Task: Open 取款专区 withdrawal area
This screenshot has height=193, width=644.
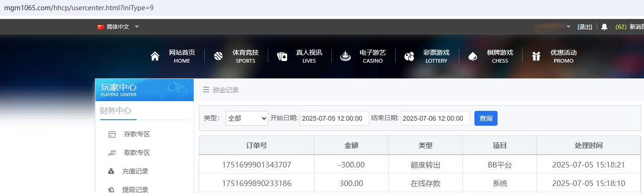Action: (x=137, y=153)
